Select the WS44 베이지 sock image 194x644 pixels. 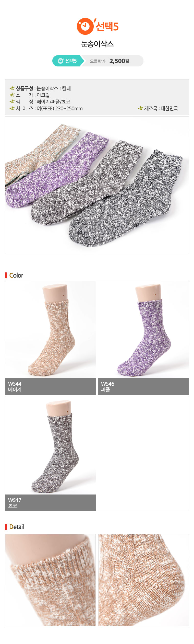(51, 330)
